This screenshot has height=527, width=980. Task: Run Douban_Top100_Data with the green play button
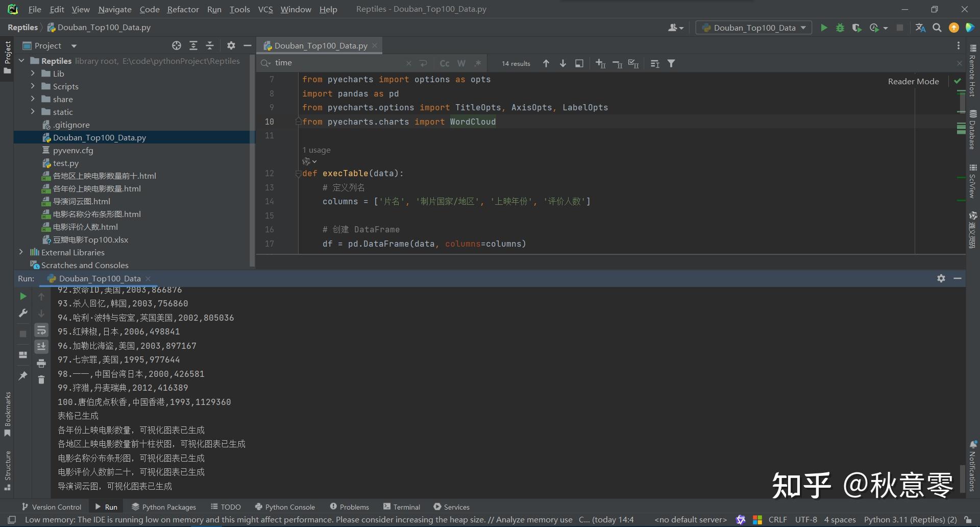[823, 28]
